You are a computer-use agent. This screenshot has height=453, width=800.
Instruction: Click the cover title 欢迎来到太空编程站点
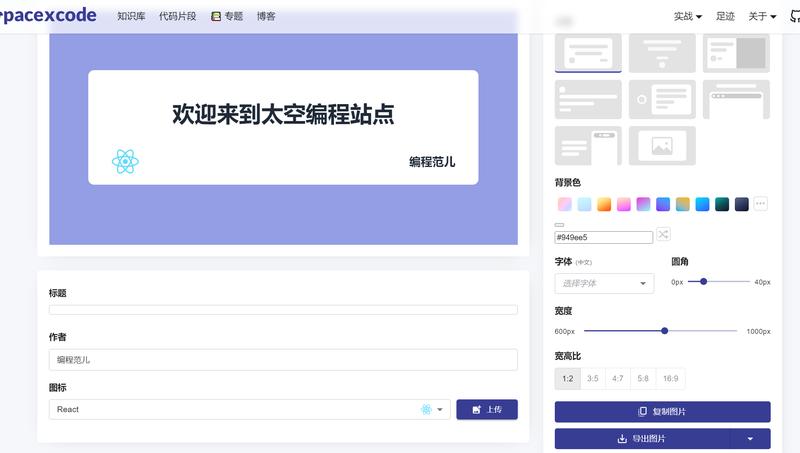(x=283, y=114)
